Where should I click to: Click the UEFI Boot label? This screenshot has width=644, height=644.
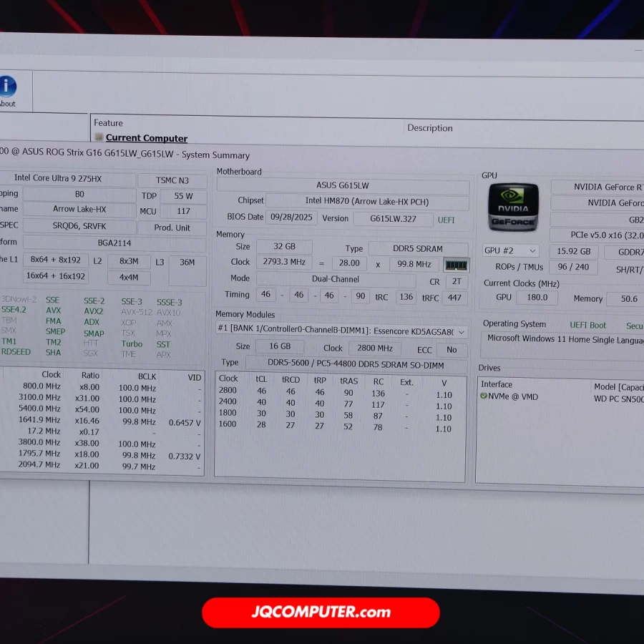coord(587,326)
